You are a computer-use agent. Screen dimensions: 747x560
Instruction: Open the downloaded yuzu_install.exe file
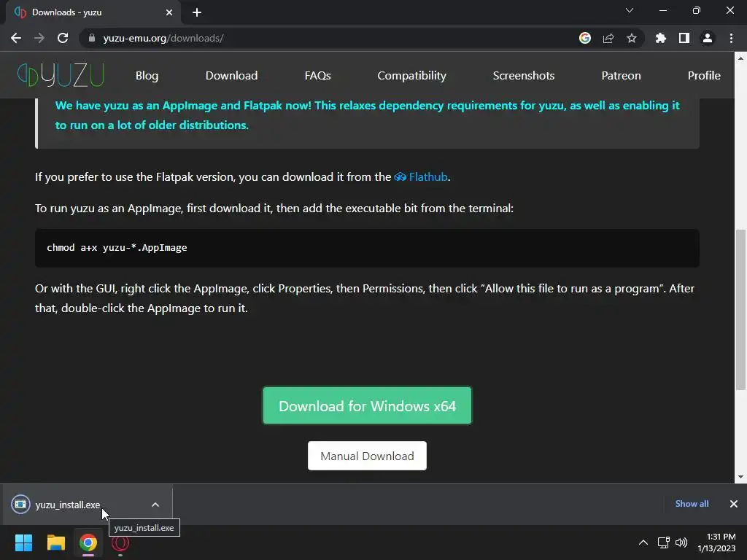pos(68,505)
